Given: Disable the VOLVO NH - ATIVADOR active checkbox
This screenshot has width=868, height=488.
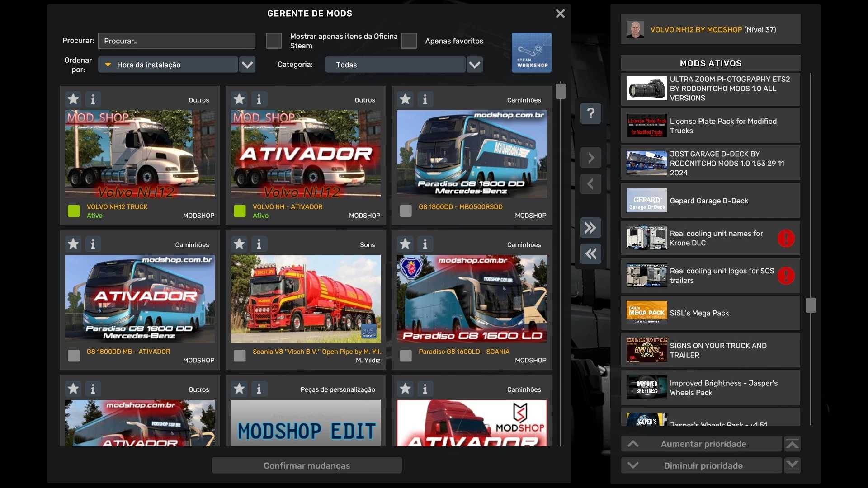Looking at the screenshot, I should (x=240, y=211).
